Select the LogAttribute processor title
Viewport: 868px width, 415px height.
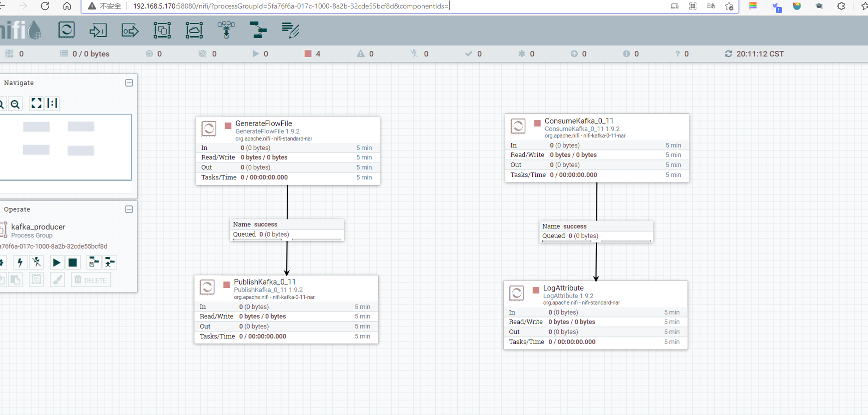563,288
